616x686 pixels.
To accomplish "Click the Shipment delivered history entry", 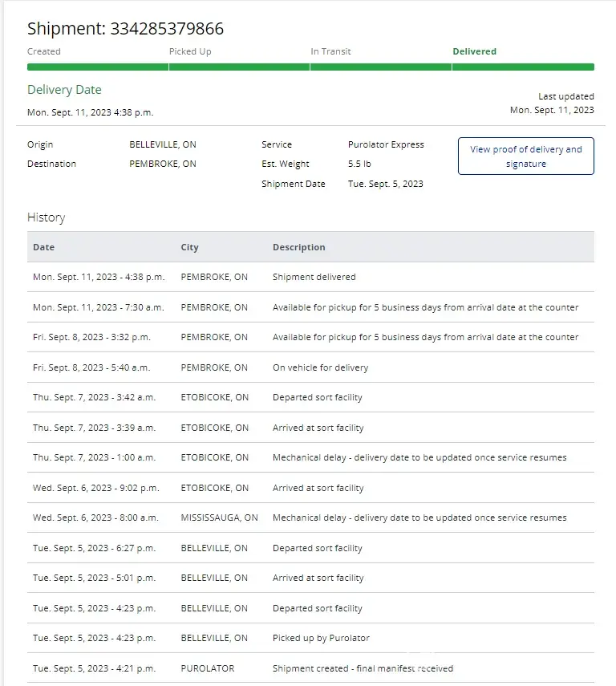I will coord(314,277).
